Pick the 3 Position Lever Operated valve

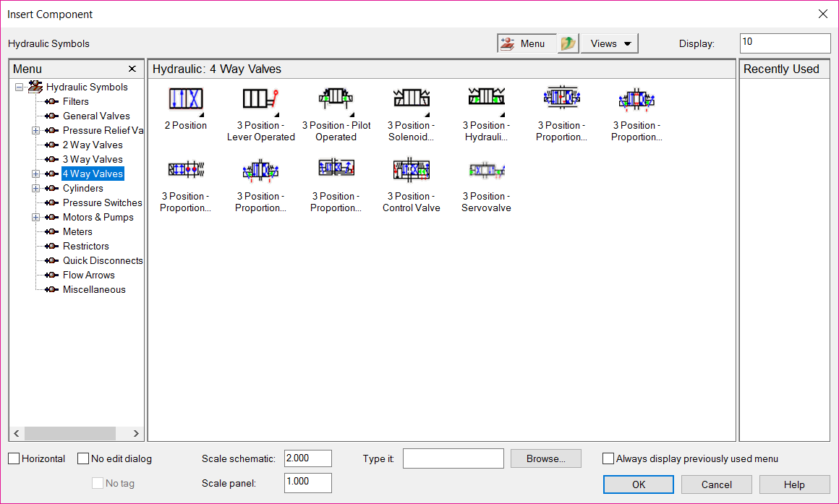click(260, 99)
